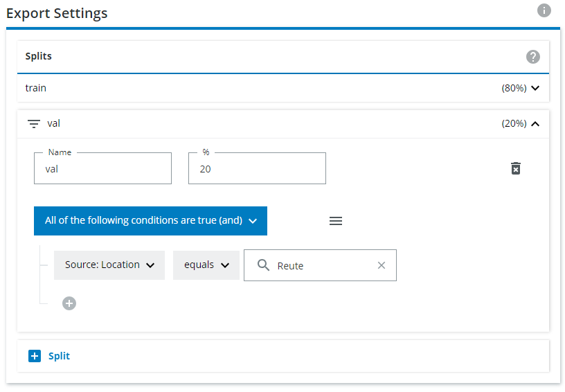Click the Split link to add split
This screenshot has width=565, height=392.
click(x=59, y=356)
